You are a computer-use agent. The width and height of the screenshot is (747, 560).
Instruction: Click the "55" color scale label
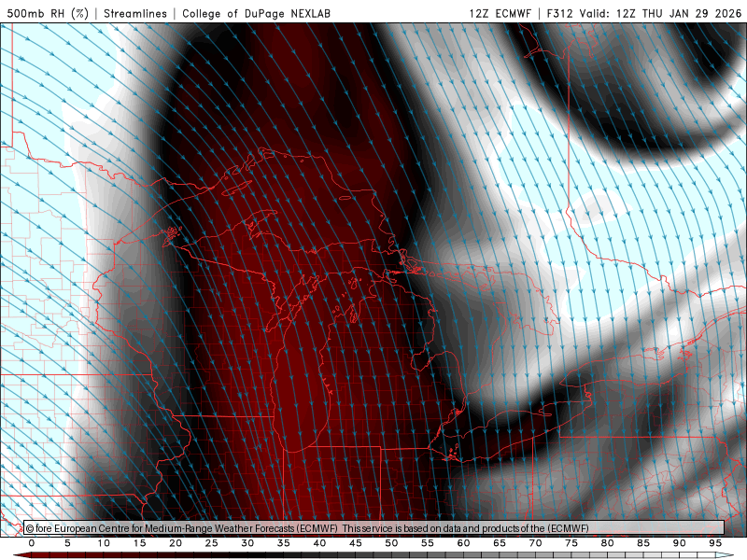428,543
